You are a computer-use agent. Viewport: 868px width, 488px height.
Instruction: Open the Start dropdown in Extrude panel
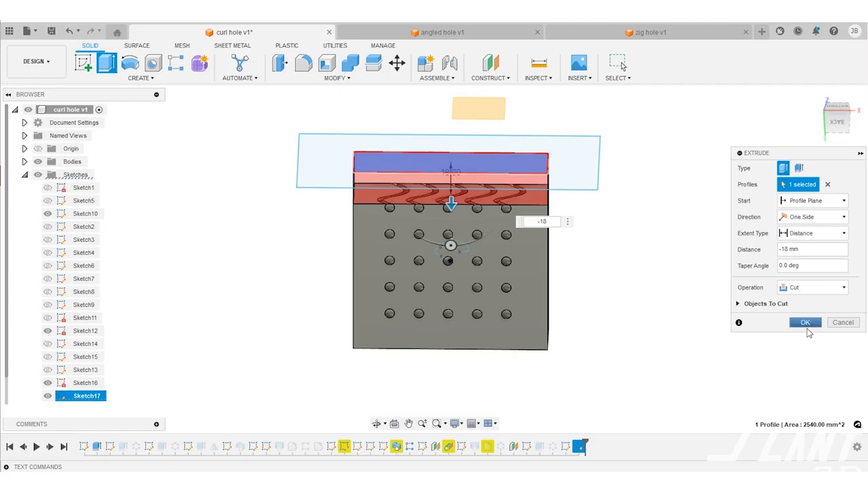pyautogui.click(x=812, y=201)
